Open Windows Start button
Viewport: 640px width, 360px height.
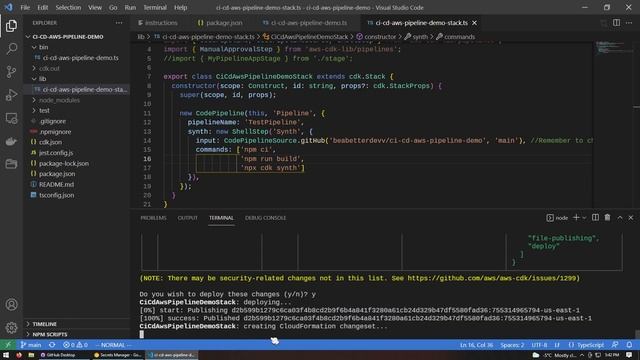[6, 355]
